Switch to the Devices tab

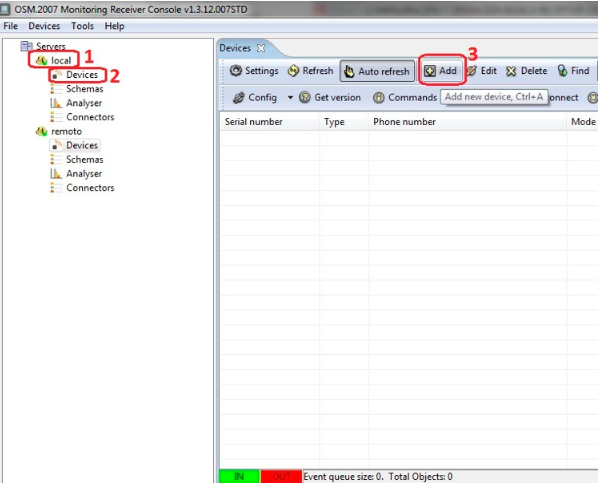coord(235,48)
